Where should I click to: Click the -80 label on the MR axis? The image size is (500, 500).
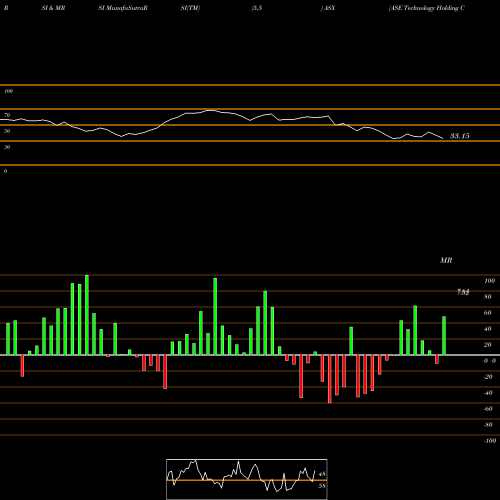pos(488,425)
